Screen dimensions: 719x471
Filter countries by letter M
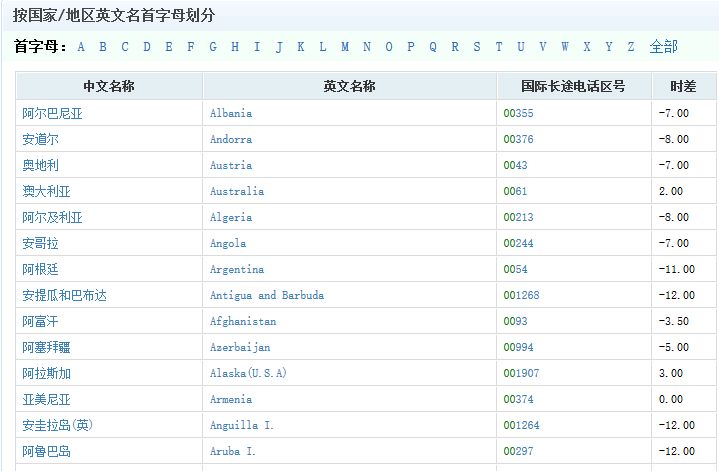(345, 47)
